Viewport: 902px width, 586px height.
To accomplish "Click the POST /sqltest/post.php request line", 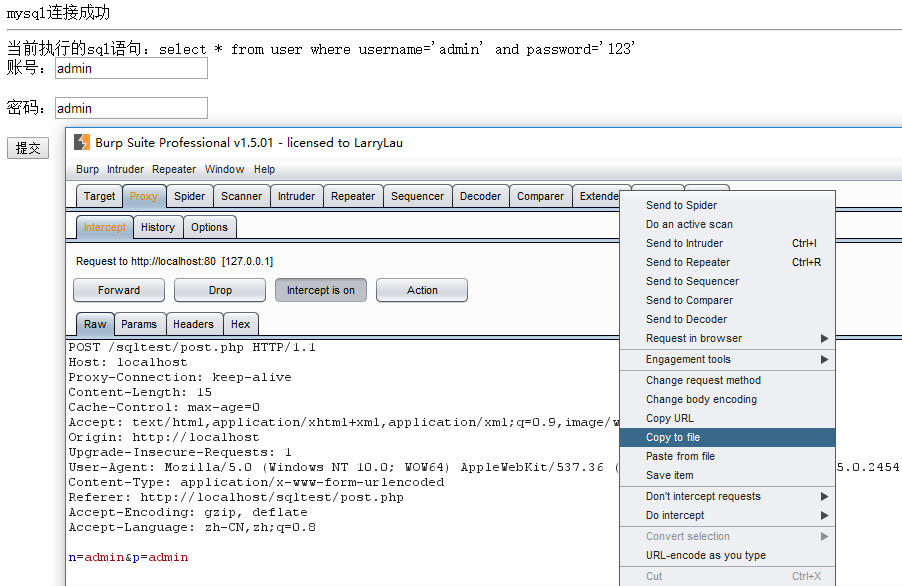I will 192,347.
